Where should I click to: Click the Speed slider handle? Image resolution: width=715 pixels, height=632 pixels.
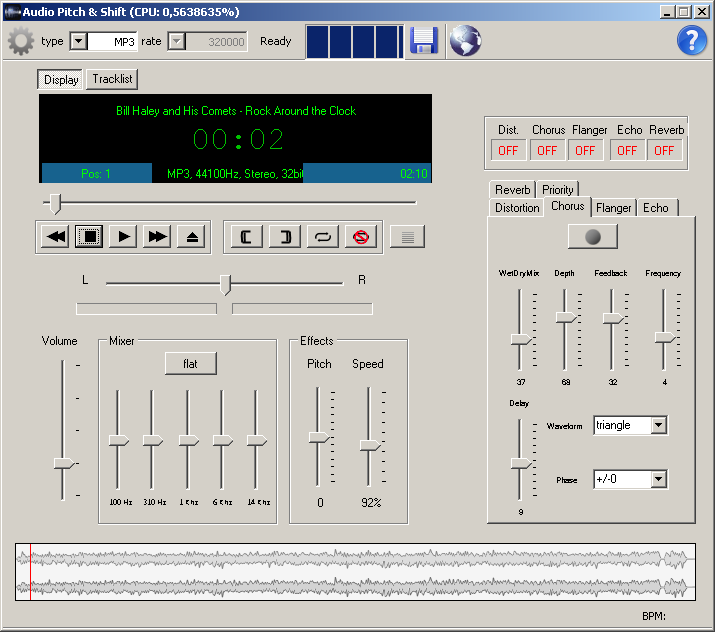pyautogui.click(x=370, y=446)
